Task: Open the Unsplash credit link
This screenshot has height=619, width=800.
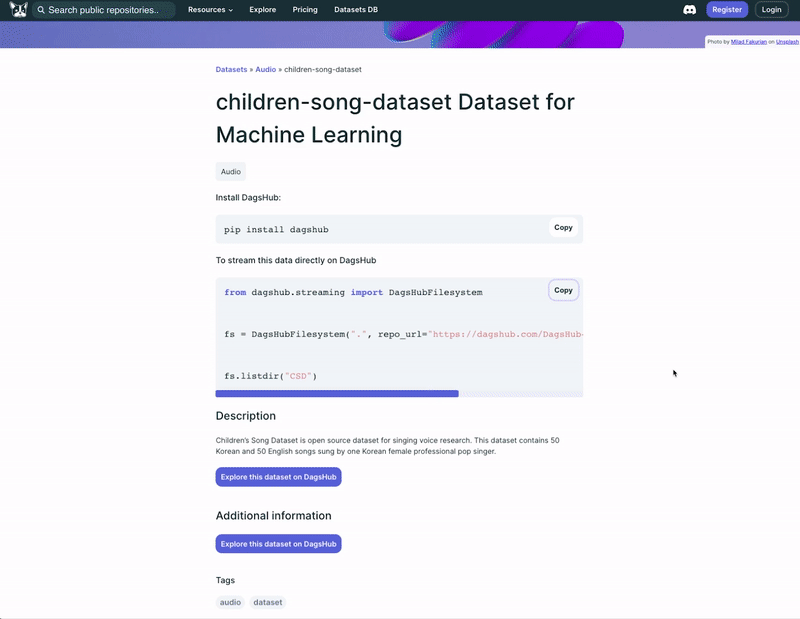Action: [x=787, y=42]
